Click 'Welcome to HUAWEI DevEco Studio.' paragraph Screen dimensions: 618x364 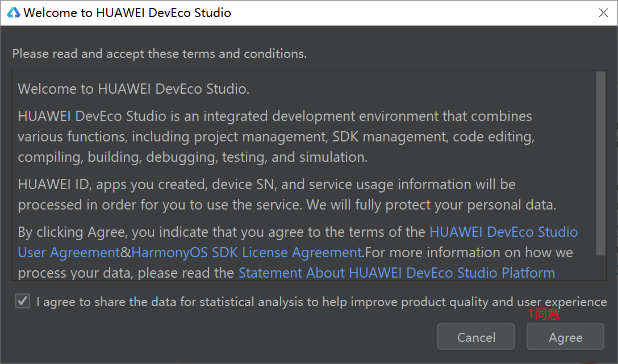point(133,89)
